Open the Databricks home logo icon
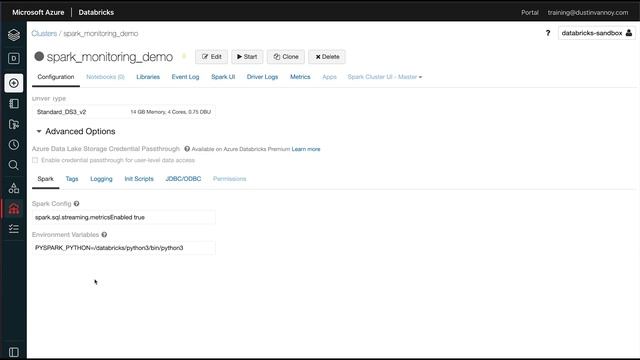Screen dimensions: 640x360 tap(13, 35)
